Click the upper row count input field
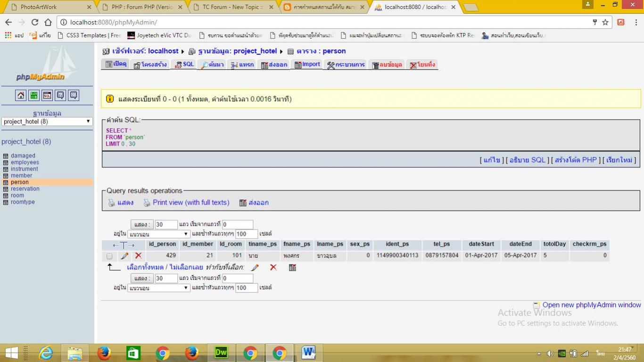 (x=166, y=224)
